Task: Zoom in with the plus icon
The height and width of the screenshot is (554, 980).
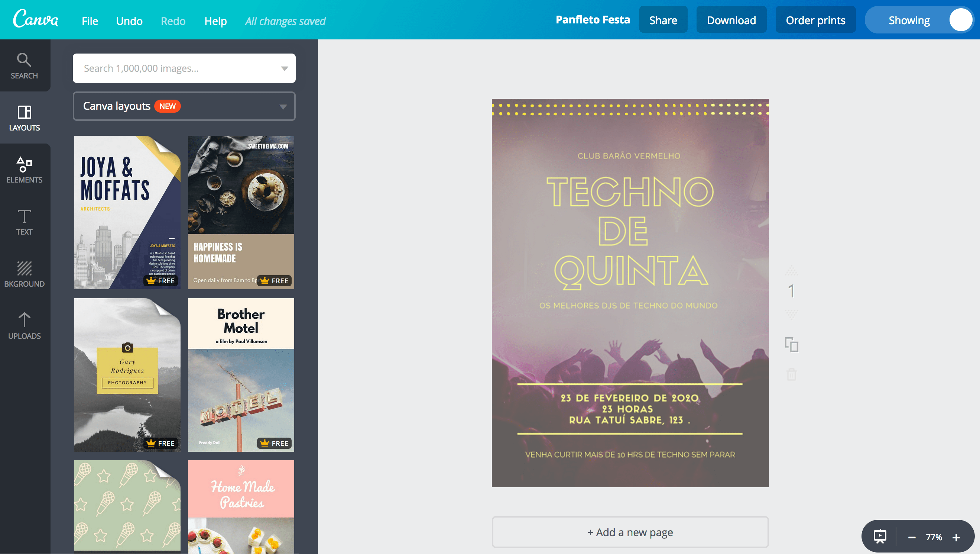Action: 956,537
